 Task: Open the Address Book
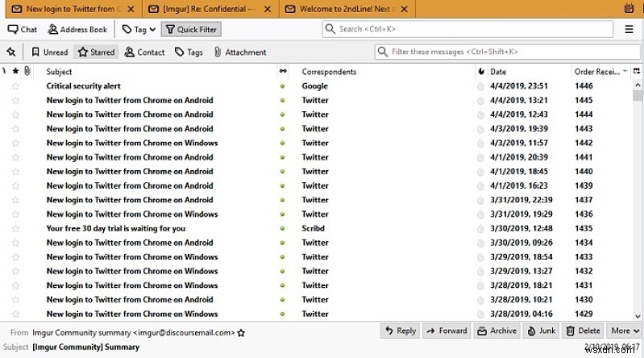[77, 29]
